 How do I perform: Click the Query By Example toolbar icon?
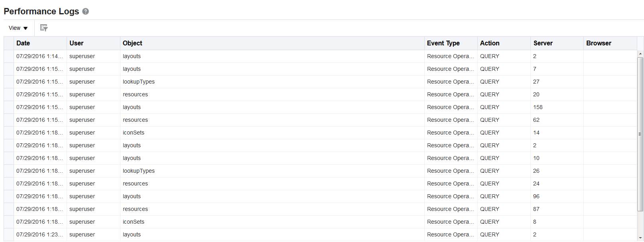click(44, 28)
